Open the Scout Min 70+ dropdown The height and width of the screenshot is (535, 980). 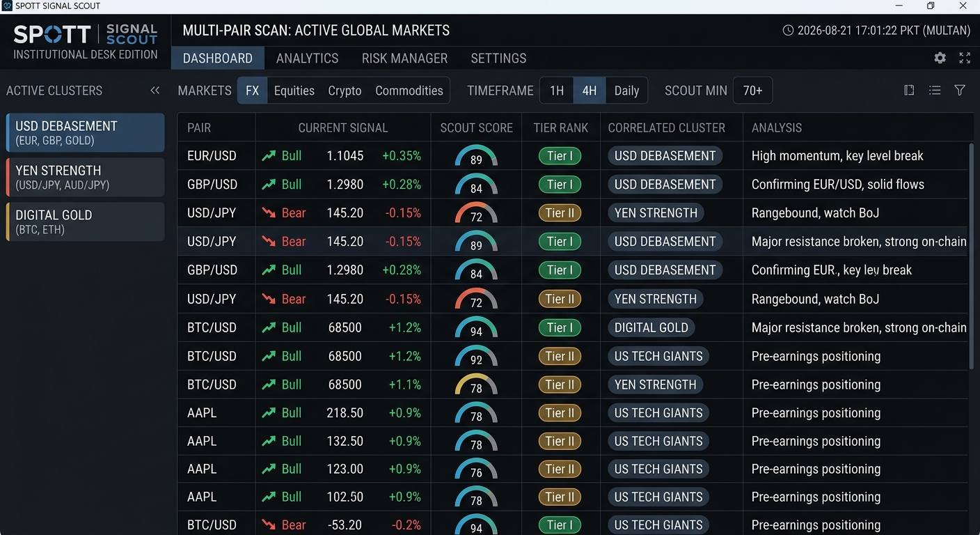point(752,91)
